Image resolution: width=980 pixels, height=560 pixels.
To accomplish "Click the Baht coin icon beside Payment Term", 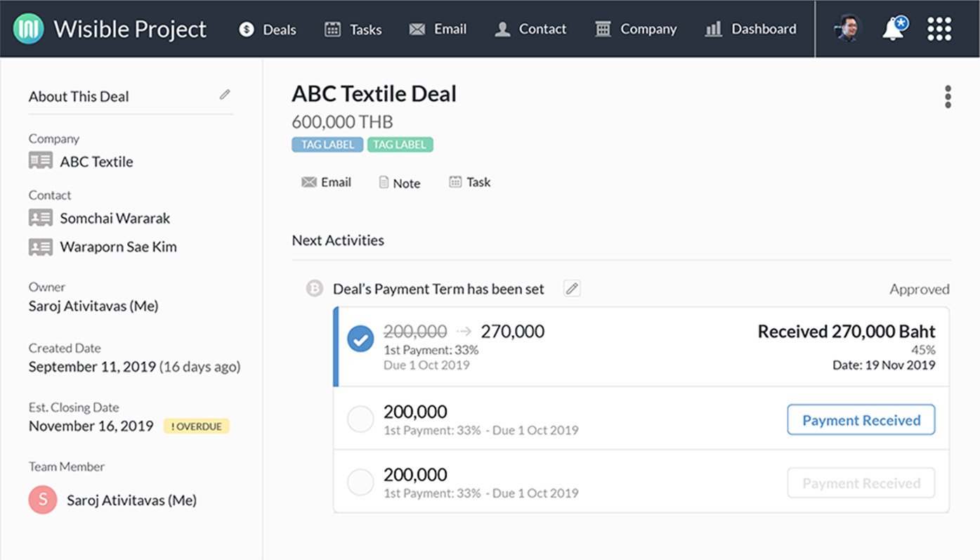I will [315, 288].
